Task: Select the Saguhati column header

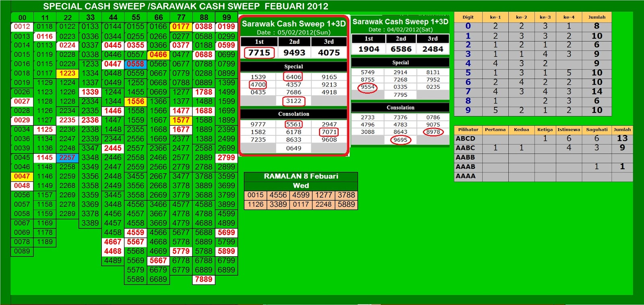Action: [x=597, y=130]
